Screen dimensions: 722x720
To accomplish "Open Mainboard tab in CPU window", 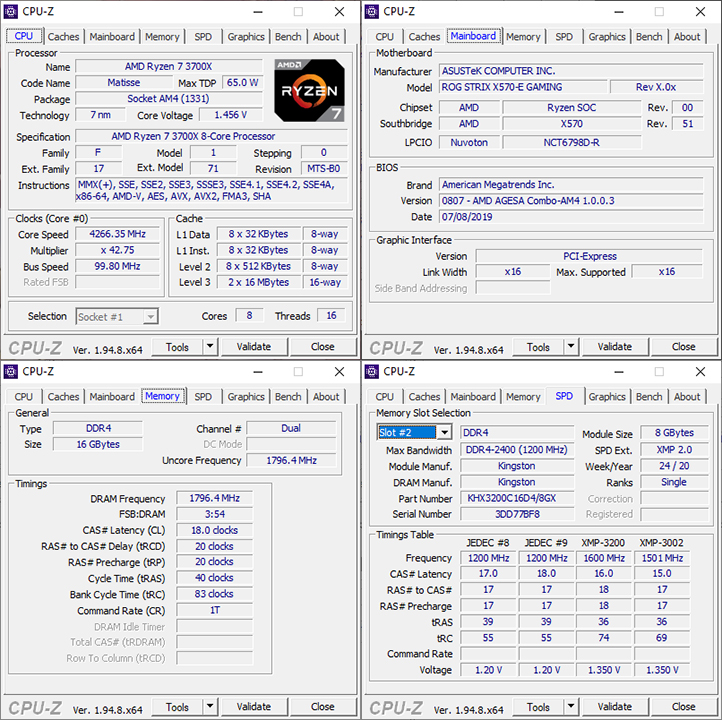I will coord(112,36).
